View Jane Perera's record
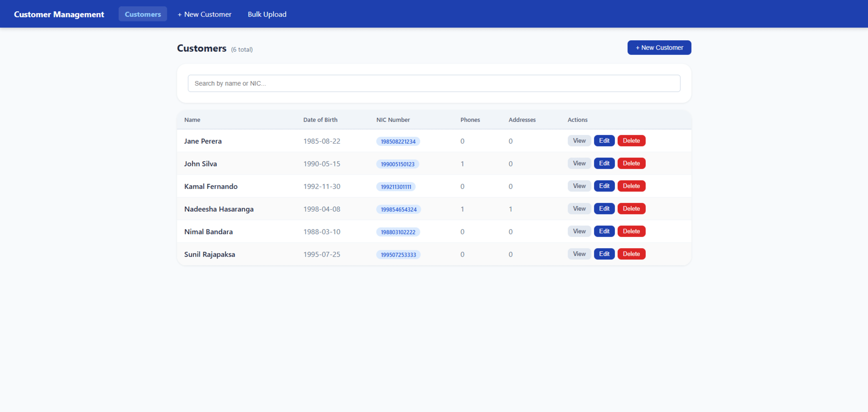The height and width of the screenshot is (412, 868). 579,141
